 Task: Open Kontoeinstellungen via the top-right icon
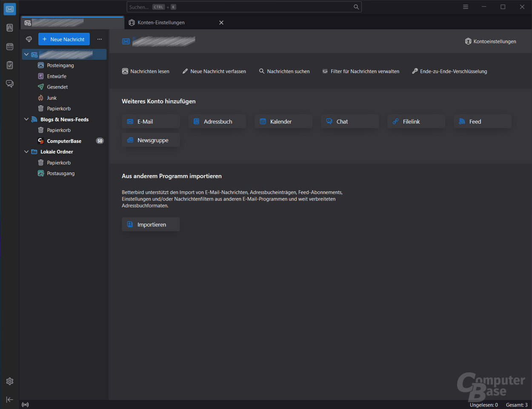click(490, 41)
